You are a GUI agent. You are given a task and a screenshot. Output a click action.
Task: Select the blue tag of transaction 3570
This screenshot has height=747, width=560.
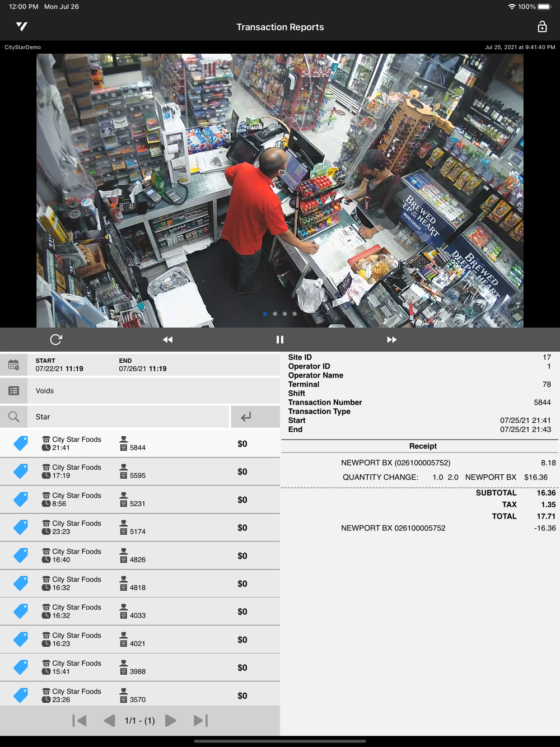(21, 695)
